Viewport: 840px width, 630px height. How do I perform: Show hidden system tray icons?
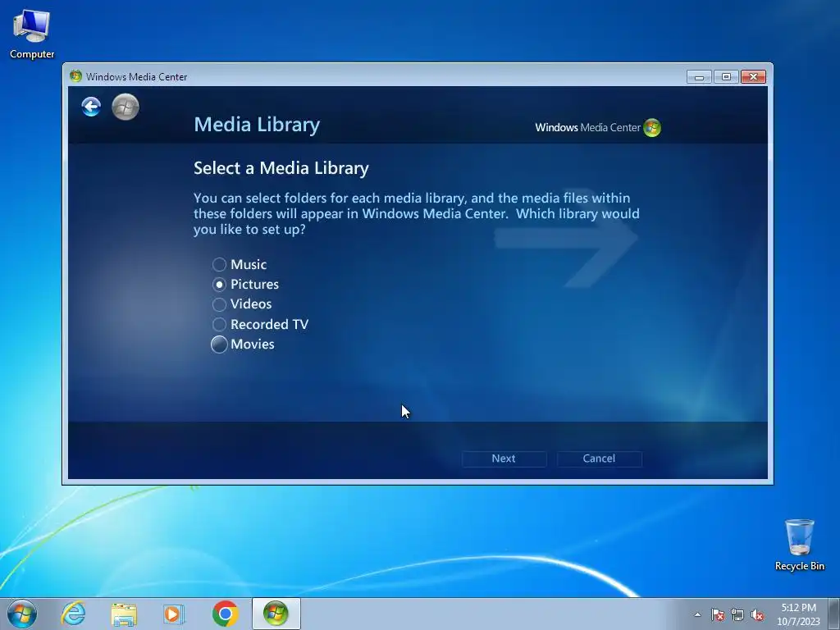697,614
